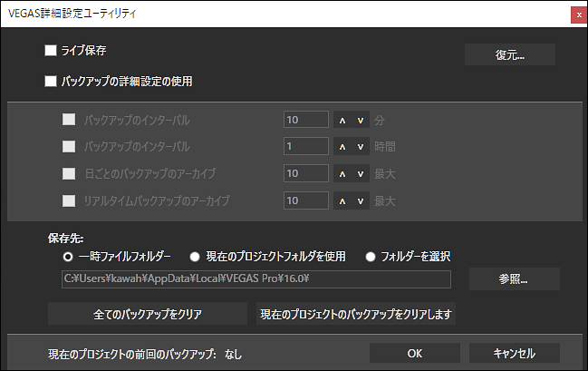Click the hours interval field showing 1
Screen dimensions: 588x371
click(x=306, y=146)
